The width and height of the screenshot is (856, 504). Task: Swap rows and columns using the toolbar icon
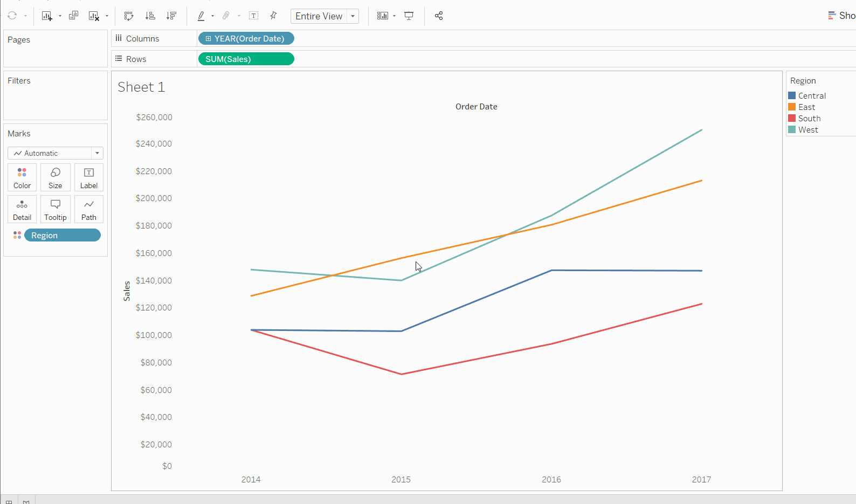point(129,16)
